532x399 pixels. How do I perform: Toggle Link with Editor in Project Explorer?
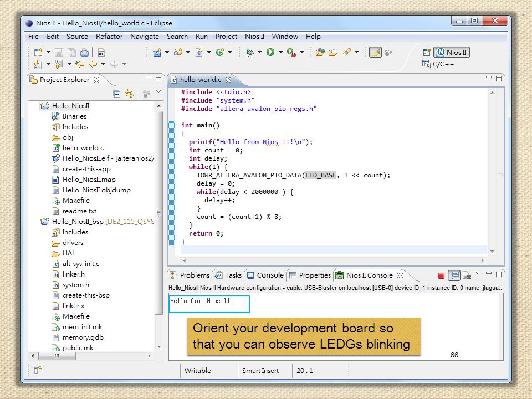[129, 94]
